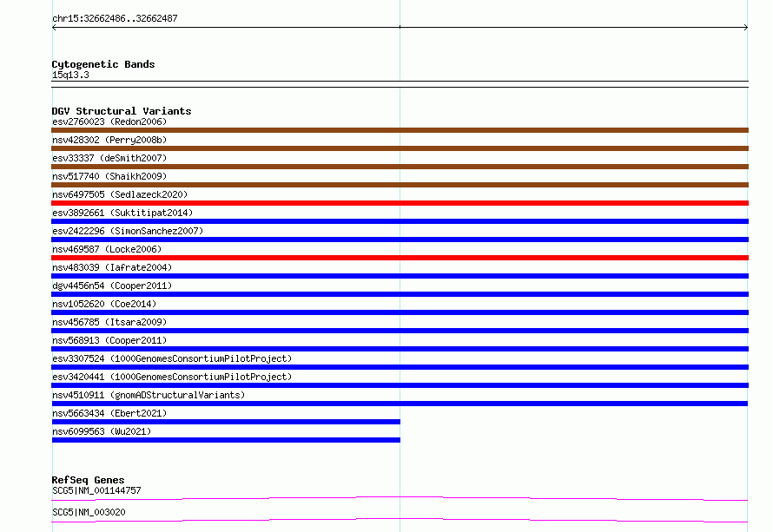
Task: Click nsv1052620 (Coe2014) label
Action: pos(104,304)
